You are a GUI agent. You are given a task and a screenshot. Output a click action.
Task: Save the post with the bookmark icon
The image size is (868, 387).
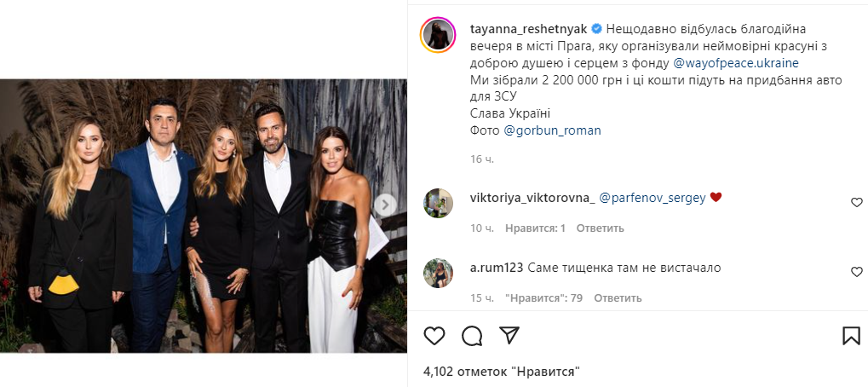(x=851, y=335)
